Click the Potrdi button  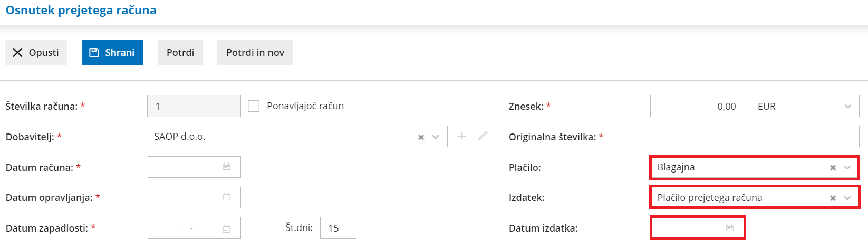tap(180, 52)
